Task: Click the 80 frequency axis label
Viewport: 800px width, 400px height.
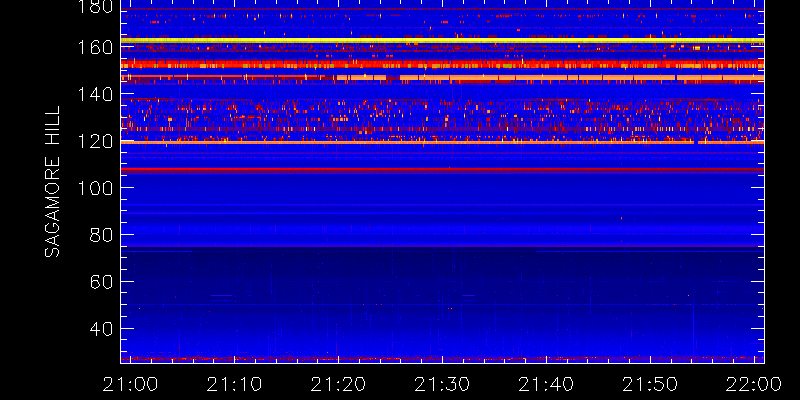Action: pos(101,235)
